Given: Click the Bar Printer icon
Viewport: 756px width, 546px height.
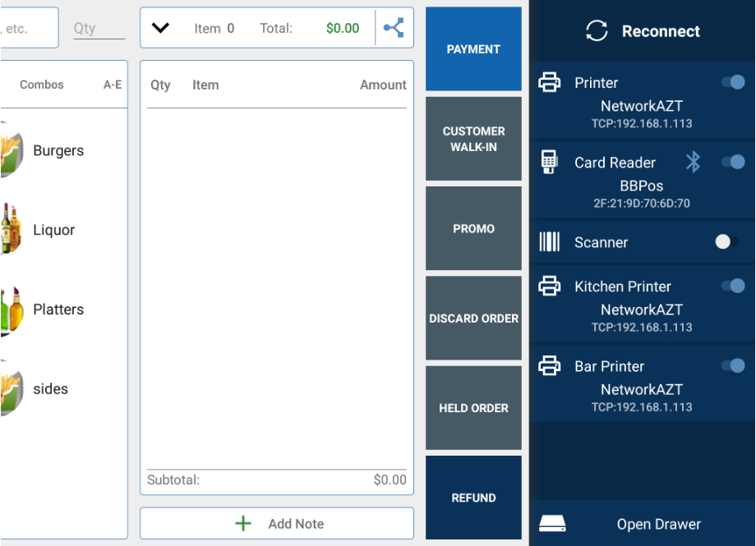Looking at the screenshot, I should pos(549,366).
